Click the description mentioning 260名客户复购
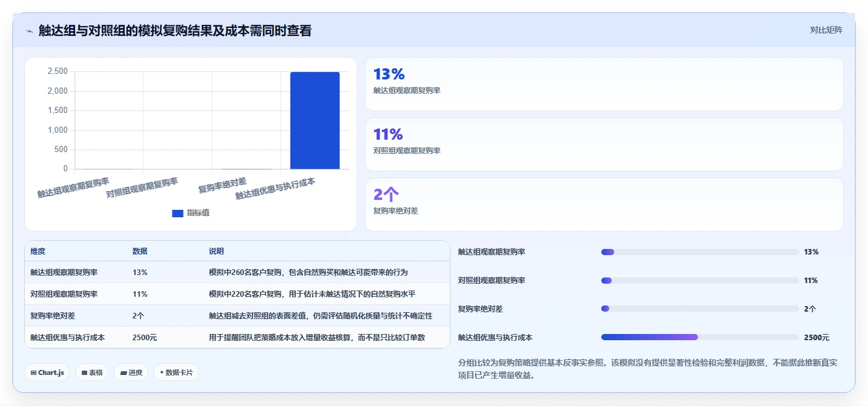The height and width of the screenshot is (406, 868). pyautogui.click(x=308, y=273)
